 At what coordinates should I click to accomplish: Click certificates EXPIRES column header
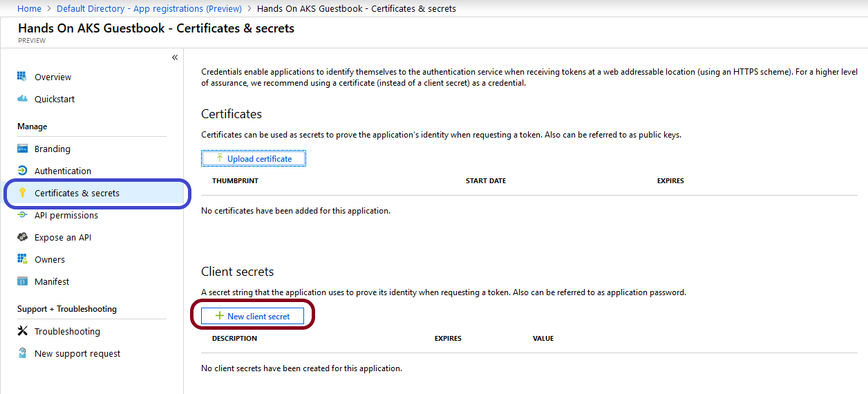tap(670, 180)
